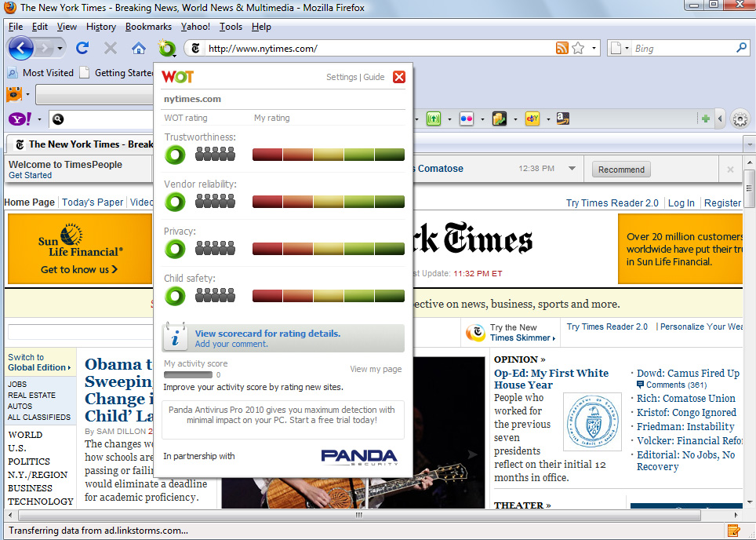Viewport: 756px width, 540px height.
Task: Set Trustworthiness rating on color bar
Action: coord(329,155)
